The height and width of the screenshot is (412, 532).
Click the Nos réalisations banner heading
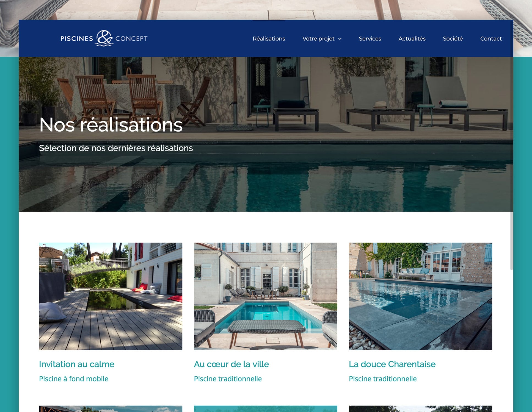click(111, 125)
